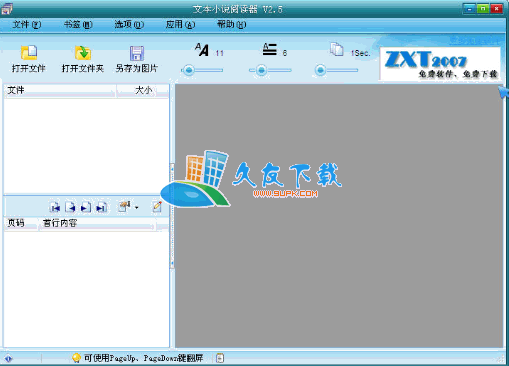This screenshot has height=366, width=509.
Task: Click the status bar document icon
Action: [220, 358]
